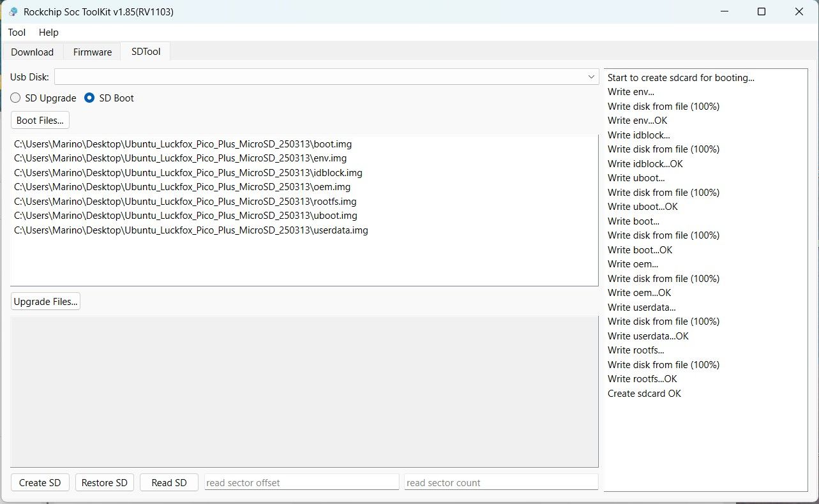This screenshot has width=819, height=504.
Task: Open the Help menu
Action: pyautogui.click(x=49, y=32)
